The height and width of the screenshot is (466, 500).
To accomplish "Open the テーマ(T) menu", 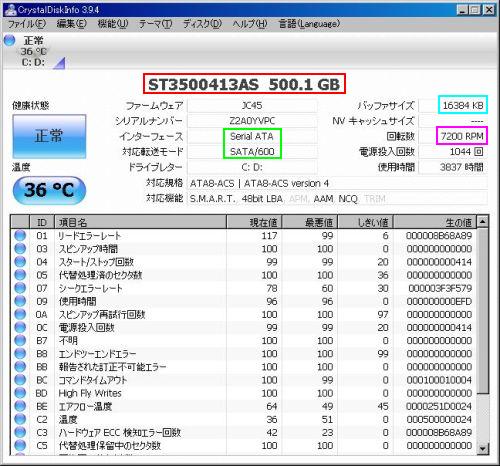I will pos(155,24).
